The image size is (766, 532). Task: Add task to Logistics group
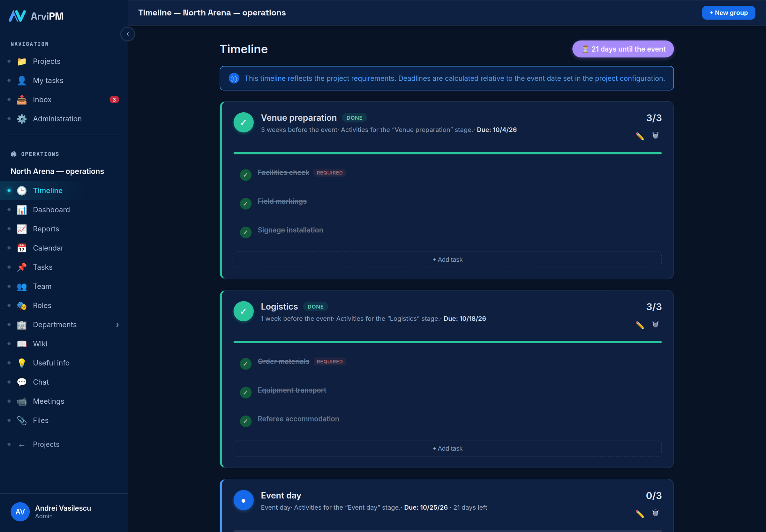447,449
